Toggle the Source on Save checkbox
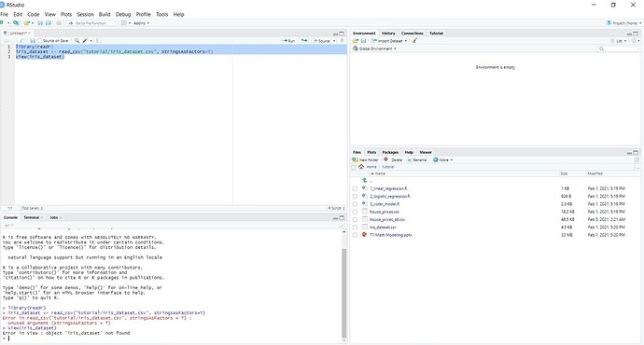This screenshot has height=345, width=644. click(40, 41)
